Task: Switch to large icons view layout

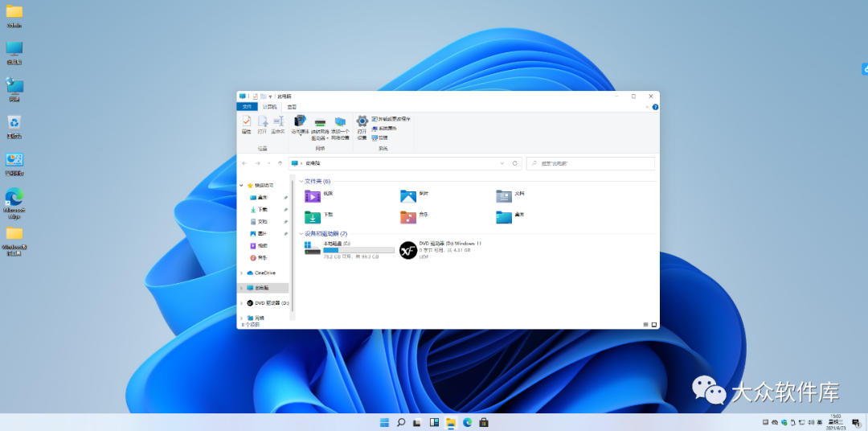Action: tap(653, 325)
